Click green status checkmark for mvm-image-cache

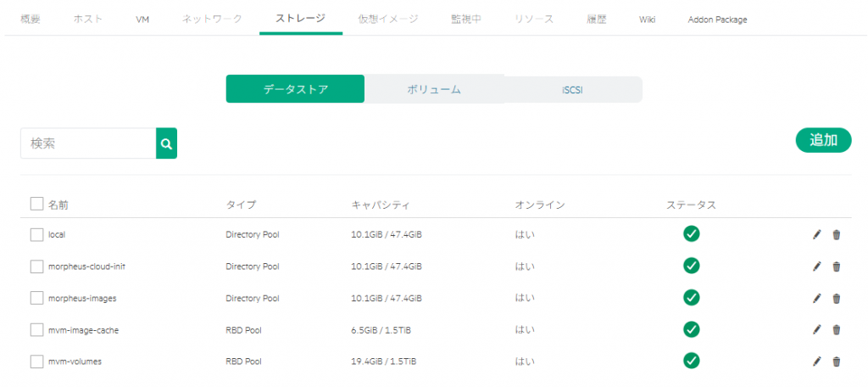[691, 329]
